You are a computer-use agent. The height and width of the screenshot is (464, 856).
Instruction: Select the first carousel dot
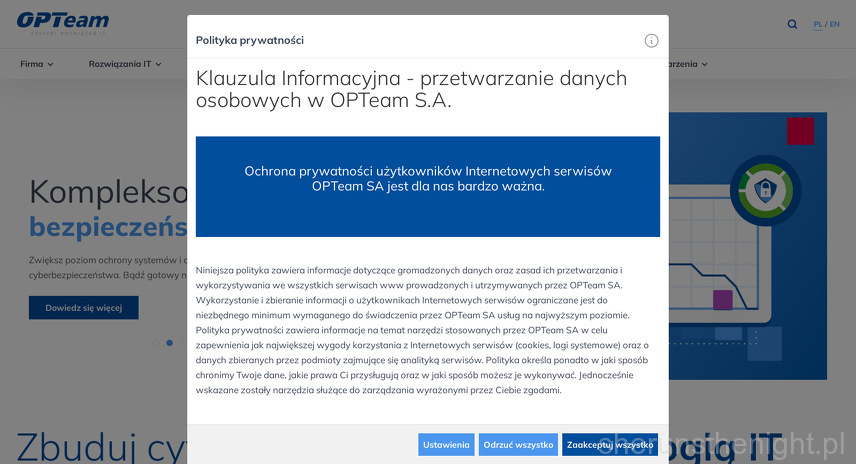point(156,343)
